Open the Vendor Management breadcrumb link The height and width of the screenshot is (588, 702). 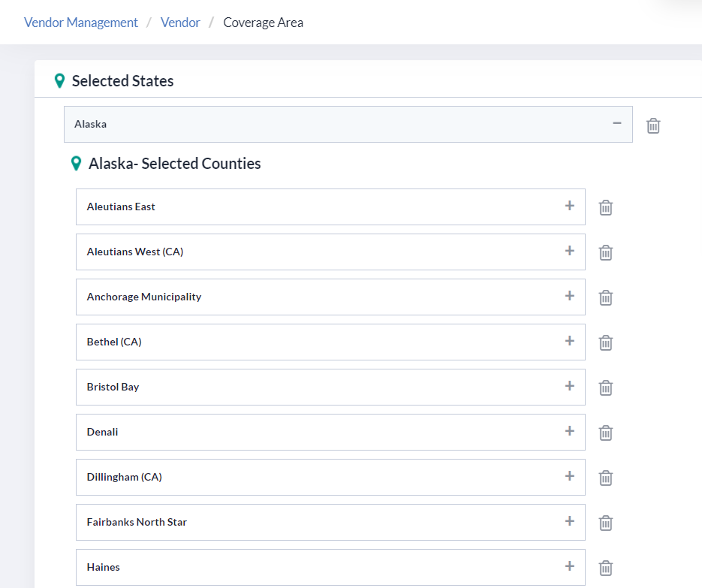pyautogui.click(x=80, y=22)
